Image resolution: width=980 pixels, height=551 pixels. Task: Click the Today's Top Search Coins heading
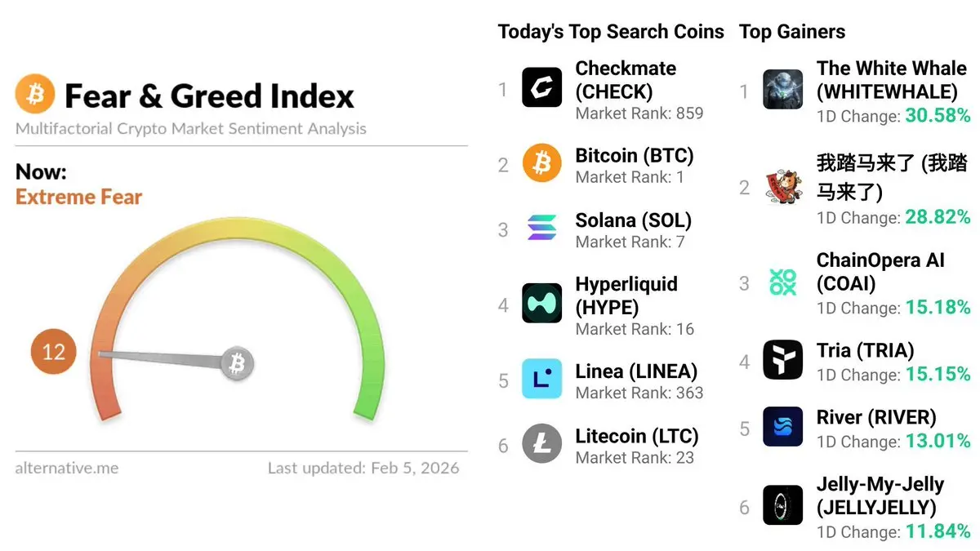pyautogui.click(x=611, y=32)
